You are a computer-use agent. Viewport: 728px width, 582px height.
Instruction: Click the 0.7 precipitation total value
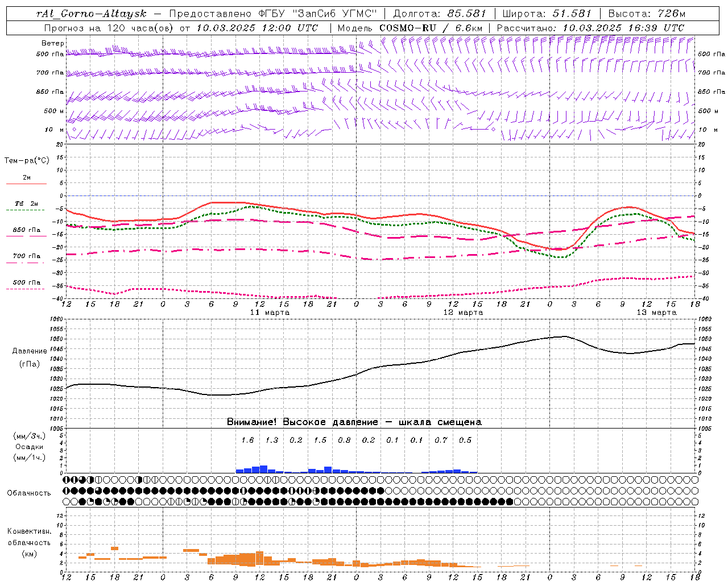point(441,440)
